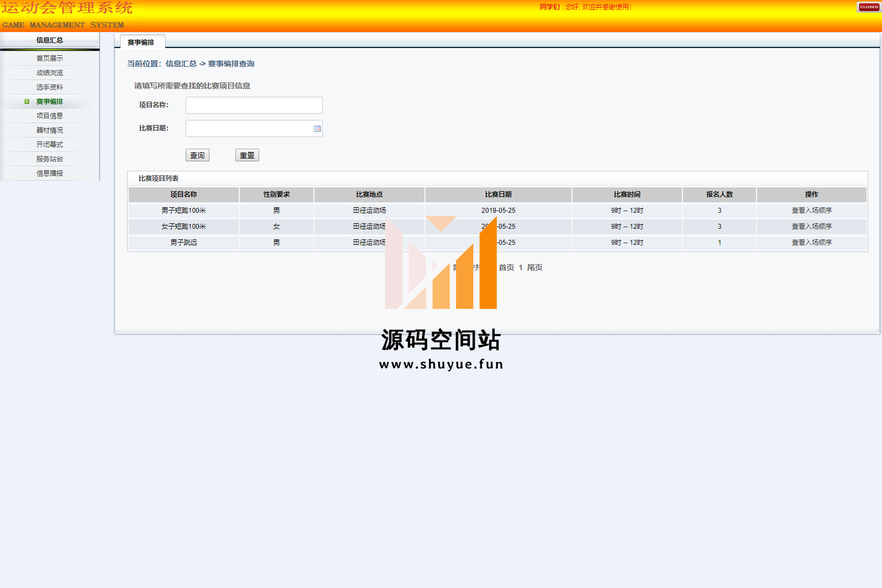Click the 重置 button
Viewport: 882px width, 588px height.
[247, 155]
